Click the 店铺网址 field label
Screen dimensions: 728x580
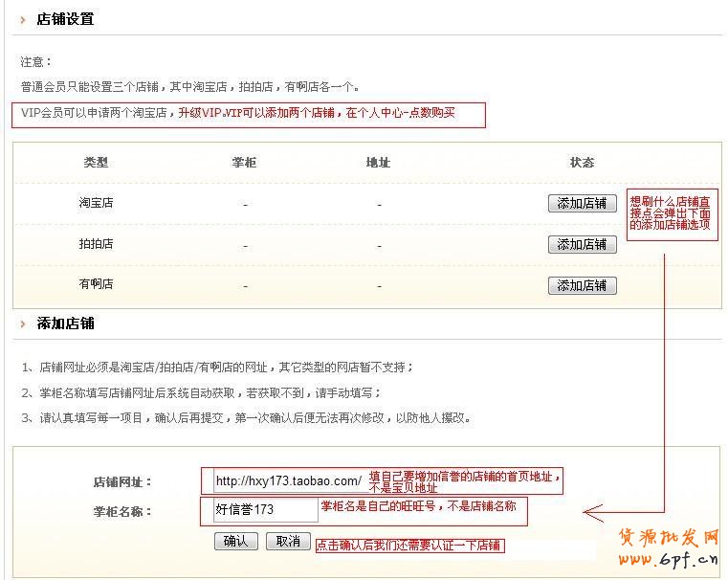click(x=122, y=482)
